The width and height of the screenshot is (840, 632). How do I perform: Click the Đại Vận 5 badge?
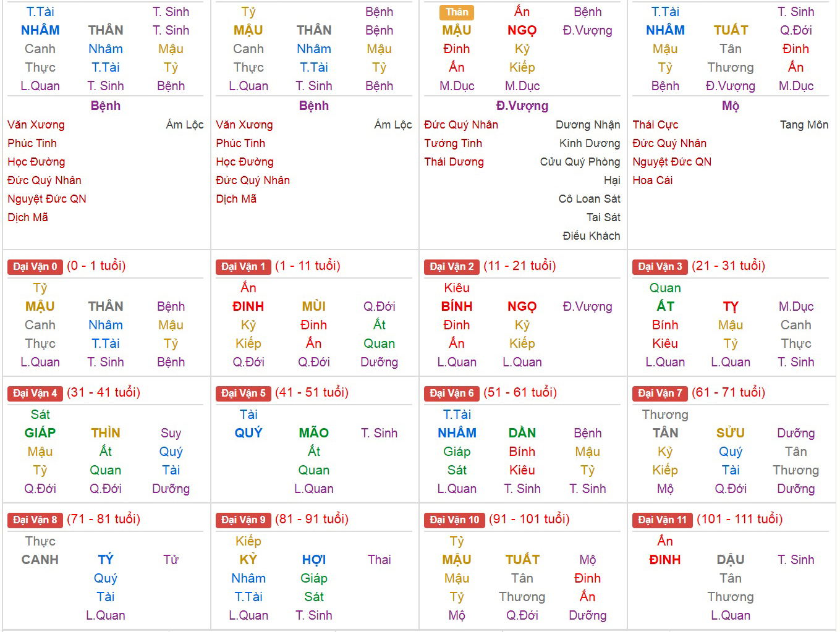tap(243, 394)
